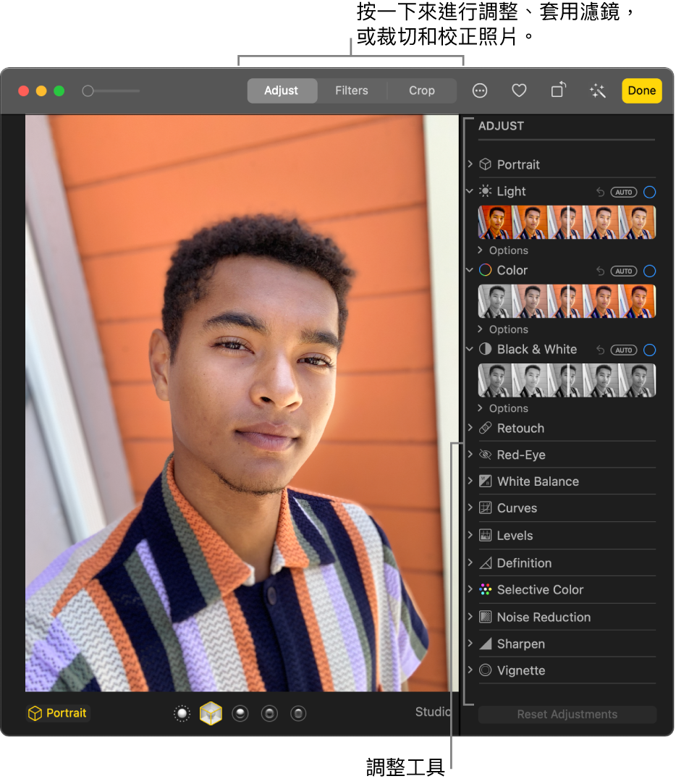Click the Portrait cube icon in Adjust panel
This screenshot has width=676, height=784.
point(485,164)
